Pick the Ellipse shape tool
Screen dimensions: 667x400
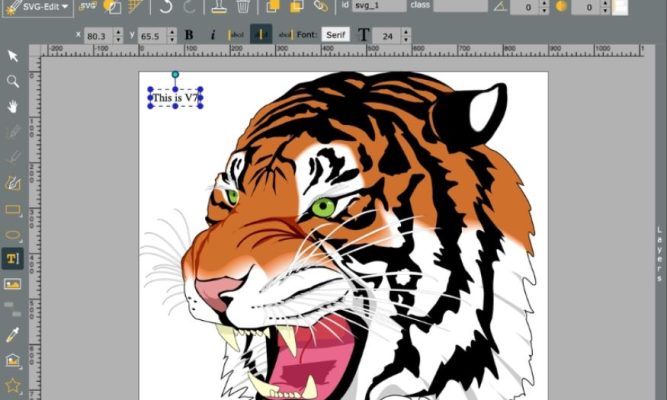point(13,235)
